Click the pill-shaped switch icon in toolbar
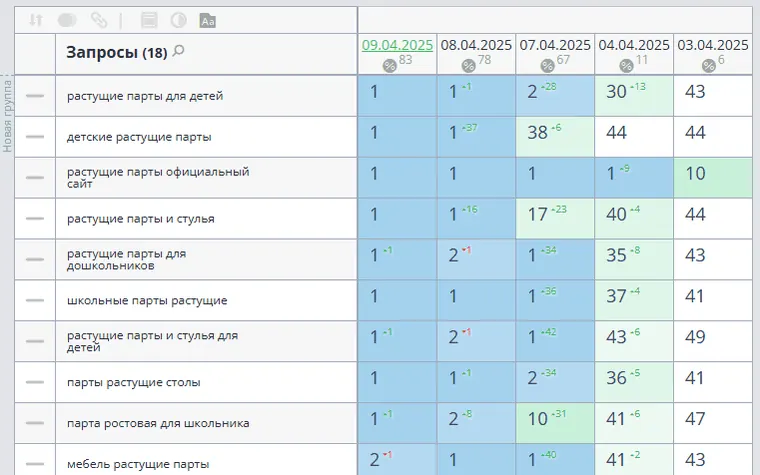This screenshot has width=760, height=475. pos(67,20)
